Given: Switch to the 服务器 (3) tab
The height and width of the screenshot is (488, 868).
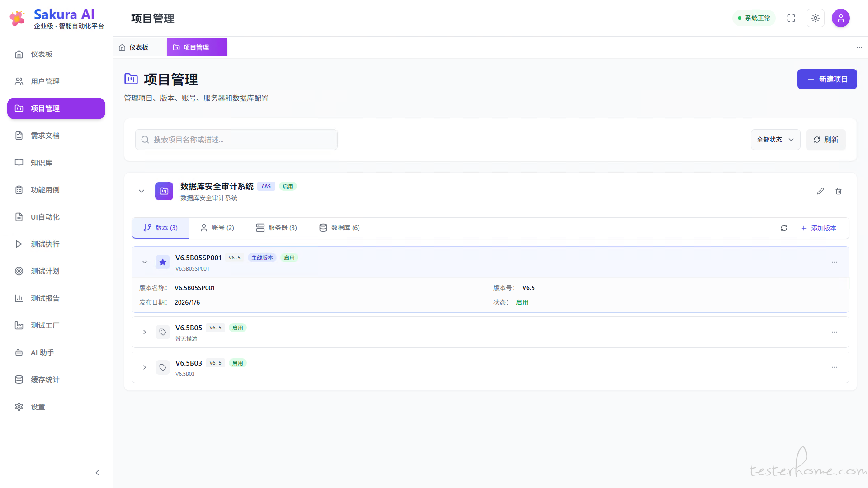Looking at the screenshot, I should 277,228.
